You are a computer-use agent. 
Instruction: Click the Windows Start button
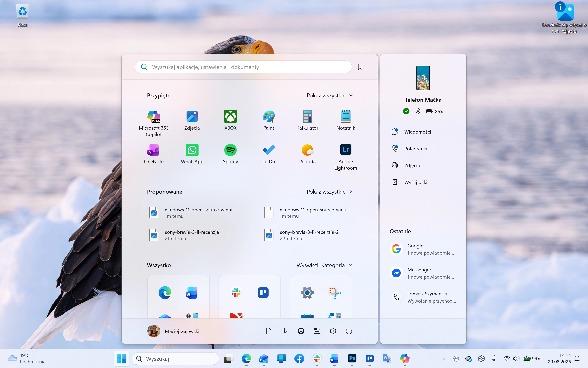pyautogui.click(x=121, y=359)
